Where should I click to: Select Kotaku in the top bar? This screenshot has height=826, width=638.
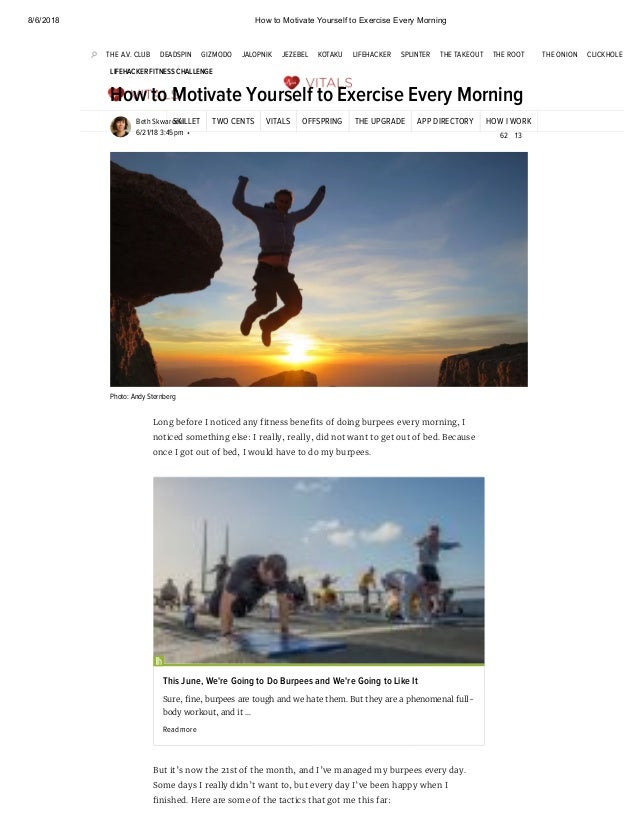(330, 54)
